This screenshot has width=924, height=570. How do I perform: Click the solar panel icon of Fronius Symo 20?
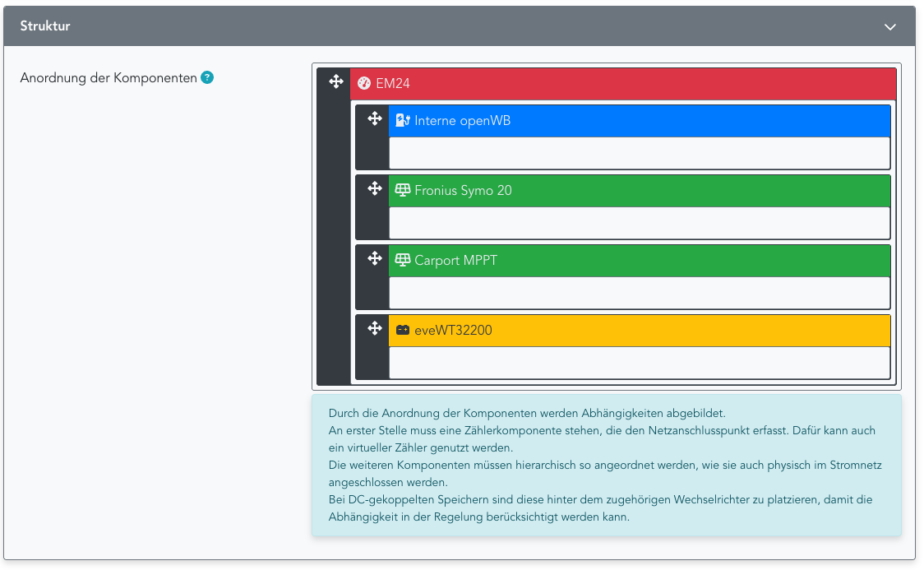click(403, 190)
